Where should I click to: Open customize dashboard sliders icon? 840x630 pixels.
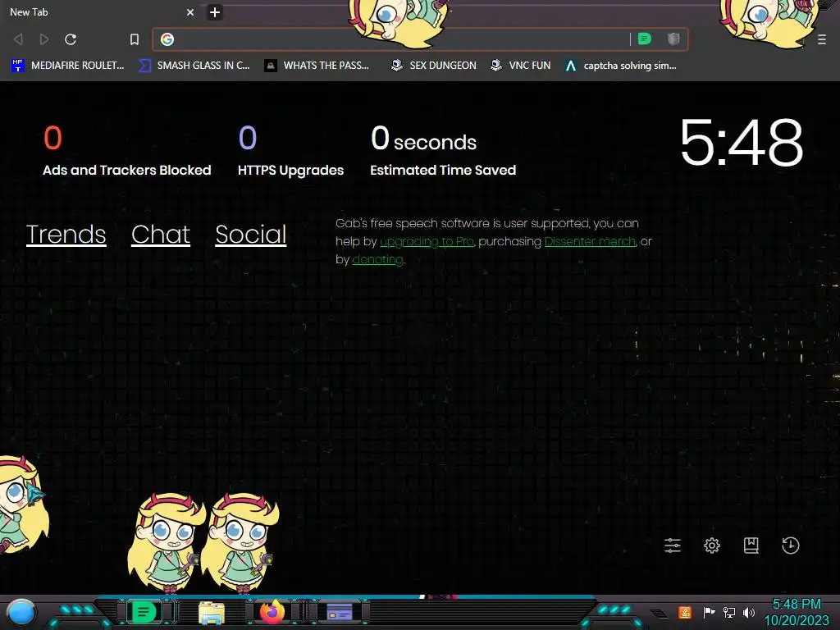(x=673, y=546)
